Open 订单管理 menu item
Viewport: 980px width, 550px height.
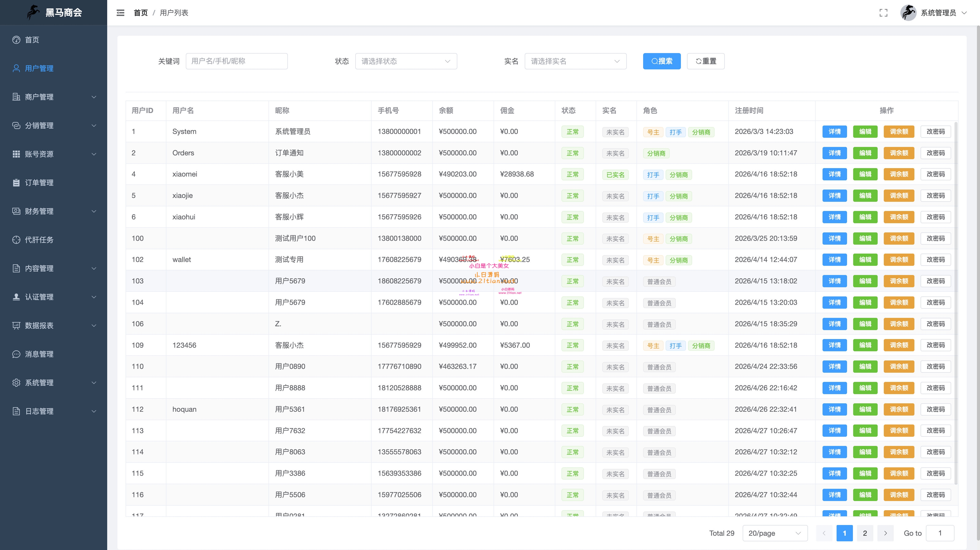pyautogui.click(x=54, y=183)
